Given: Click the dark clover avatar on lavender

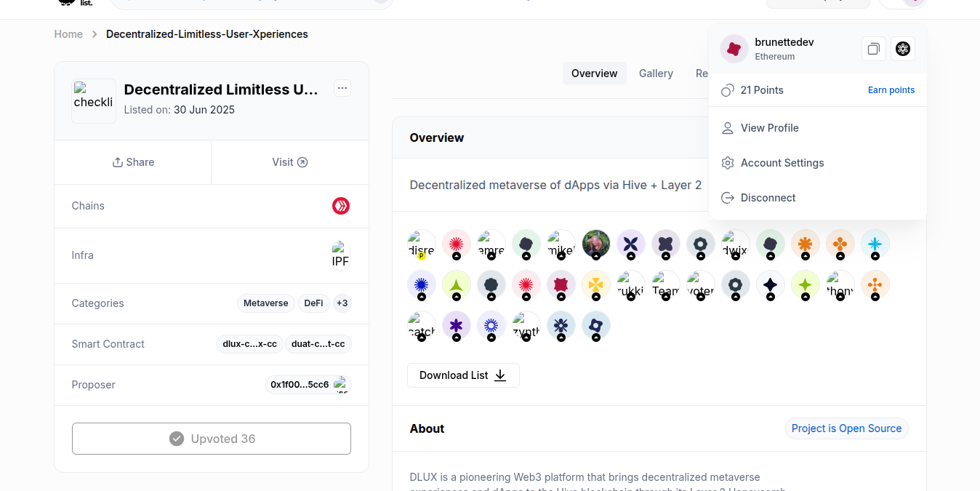Looking at the screenshot, I should click(666, 244).
